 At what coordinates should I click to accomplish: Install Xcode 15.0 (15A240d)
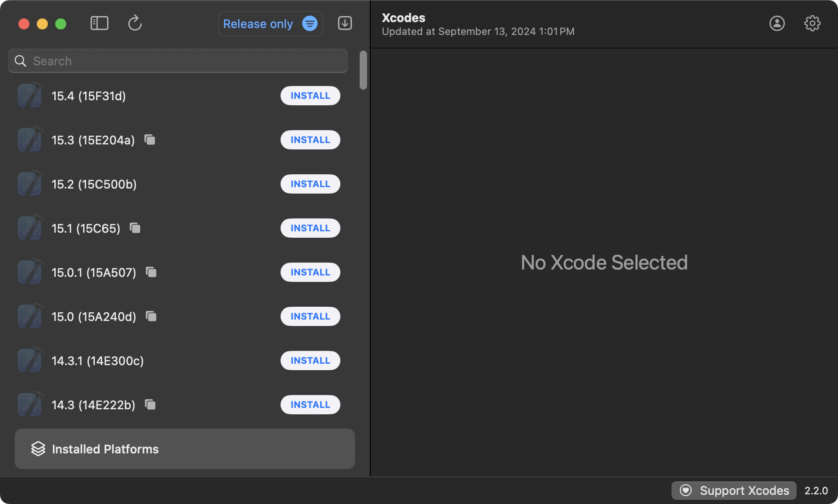point(310,316)
